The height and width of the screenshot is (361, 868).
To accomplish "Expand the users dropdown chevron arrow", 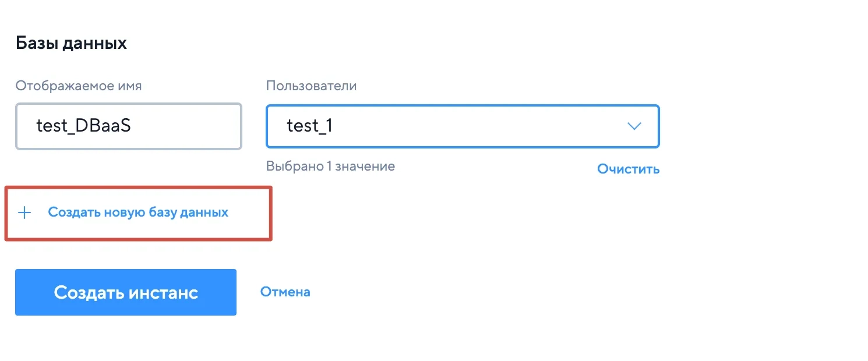I will (634, 126).
